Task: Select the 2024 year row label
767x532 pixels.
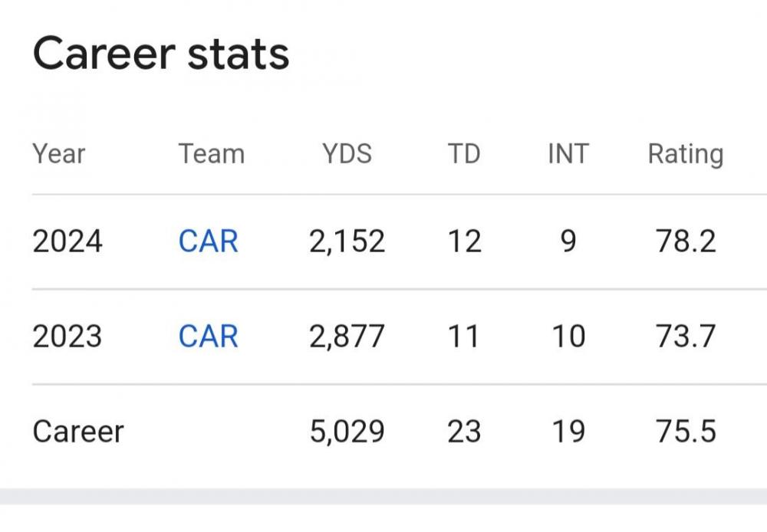Action: [67, 241]
